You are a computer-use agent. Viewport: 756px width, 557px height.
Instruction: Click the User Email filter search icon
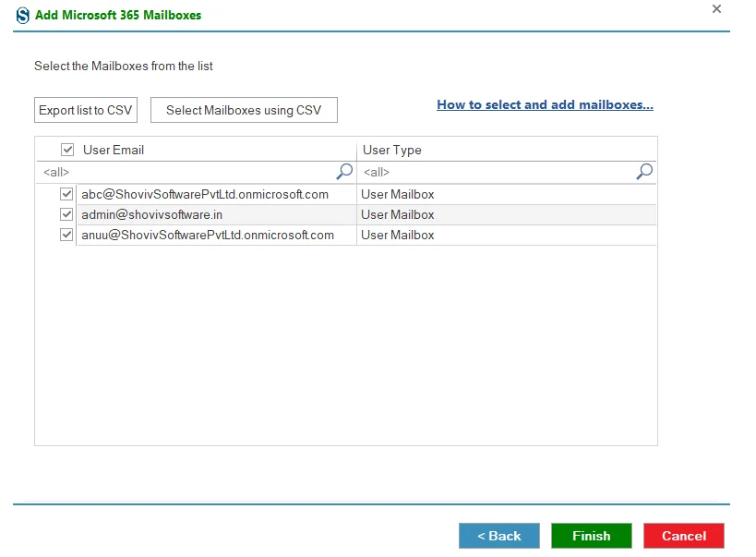click(344, 171)
